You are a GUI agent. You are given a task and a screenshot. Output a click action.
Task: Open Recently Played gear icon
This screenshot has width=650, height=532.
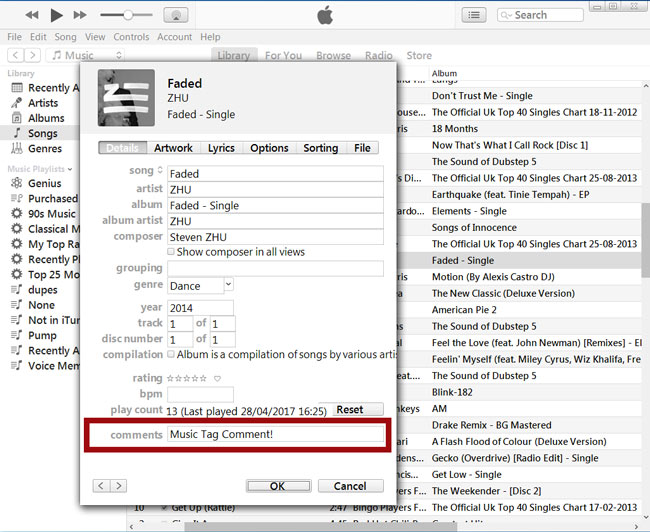coord(17,259)
